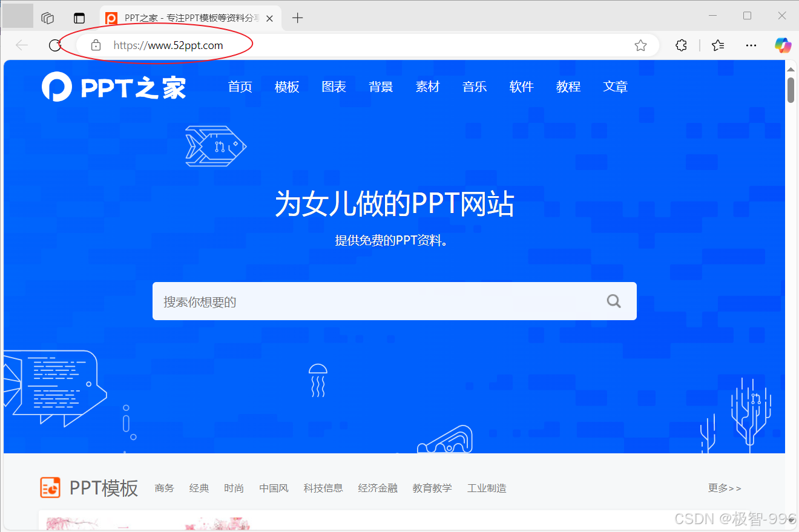Viewport: 799px width, 532px height.
Task: Open the 中国风 template category
Action: tap(274, 488)
